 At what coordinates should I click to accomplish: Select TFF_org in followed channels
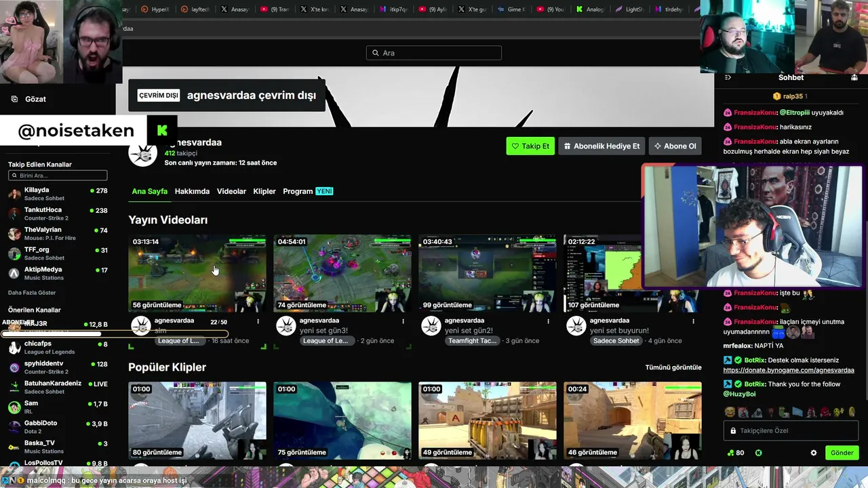58,253
